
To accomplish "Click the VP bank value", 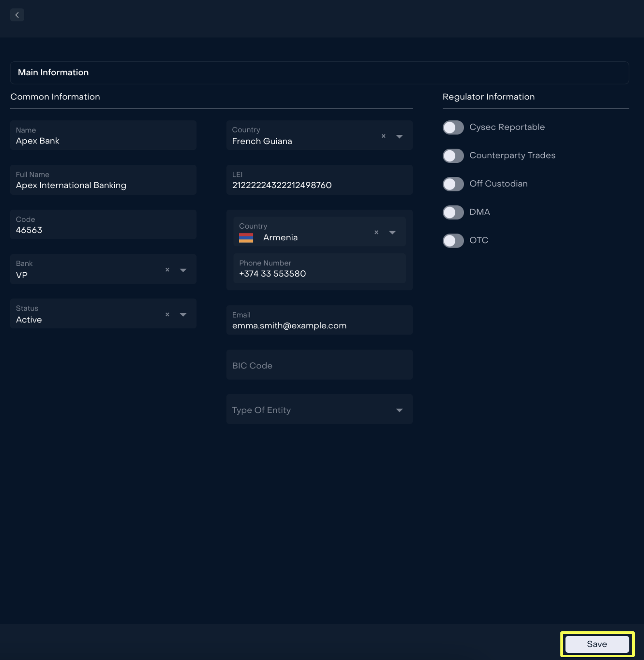I will pos(22,275).
